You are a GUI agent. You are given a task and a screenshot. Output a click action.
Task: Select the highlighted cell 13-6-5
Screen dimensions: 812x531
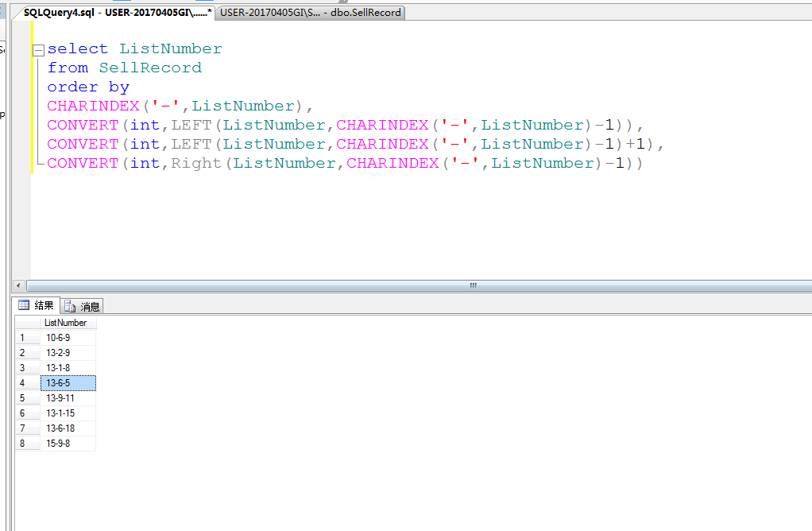pos(68,383)
